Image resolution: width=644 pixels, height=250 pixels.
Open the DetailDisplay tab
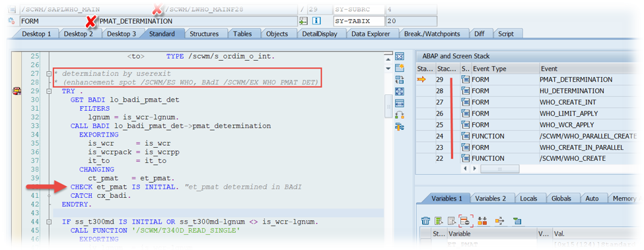(x=320, y=34)
